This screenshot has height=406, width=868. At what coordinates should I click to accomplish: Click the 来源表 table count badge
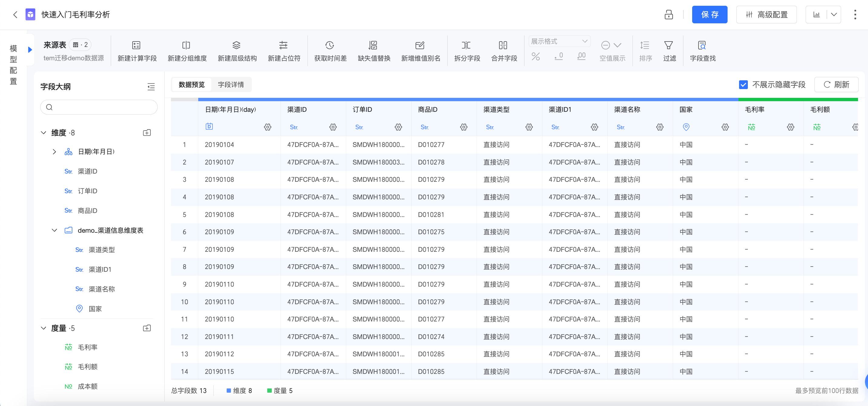tap(80, 45)
